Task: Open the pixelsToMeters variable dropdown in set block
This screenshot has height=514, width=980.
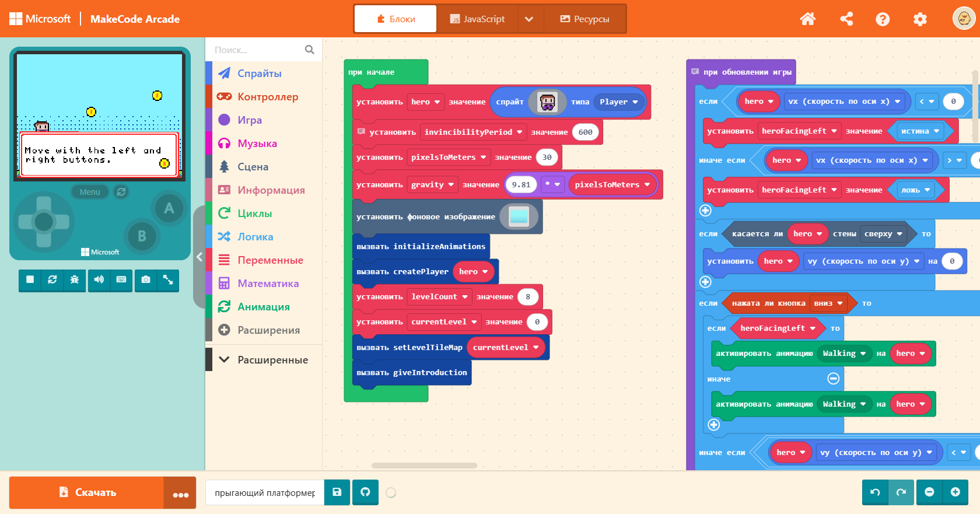Action: [449, 157]
